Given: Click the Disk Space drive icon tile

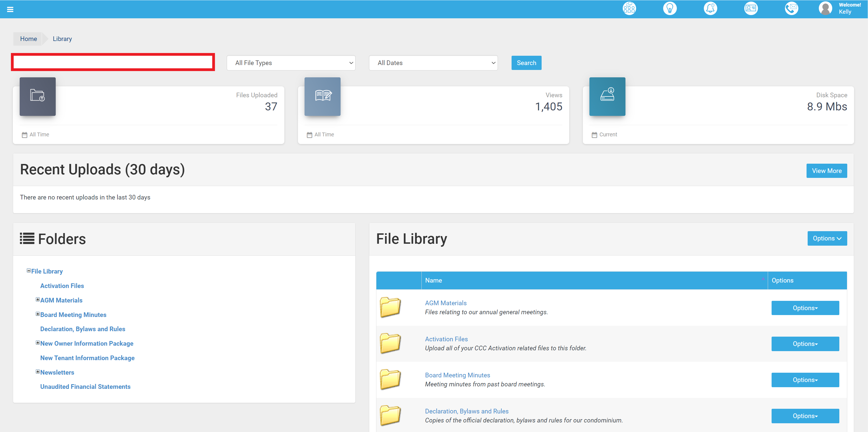Looking at the screenshot, I should [607, 96].
